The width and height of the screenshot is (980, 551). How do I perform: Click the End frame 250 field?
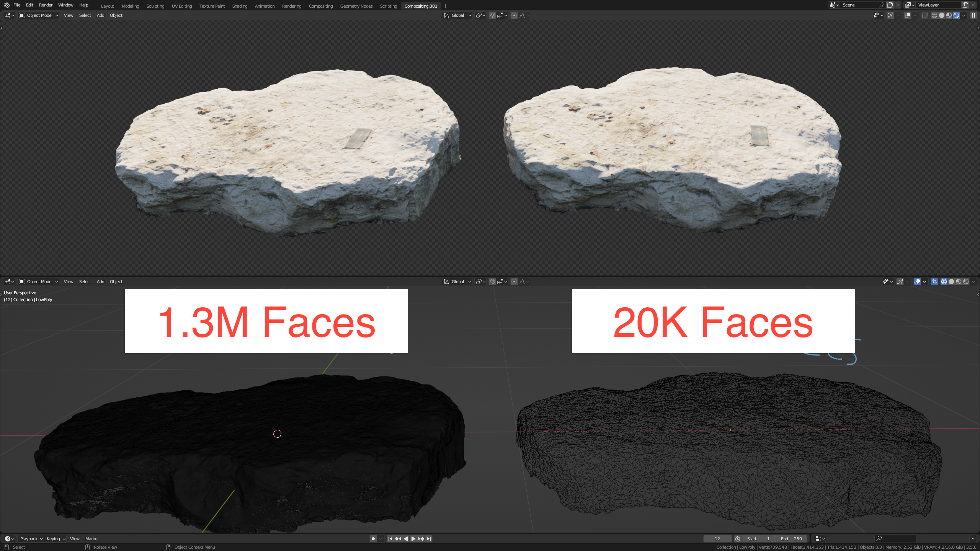click(791, 539)
